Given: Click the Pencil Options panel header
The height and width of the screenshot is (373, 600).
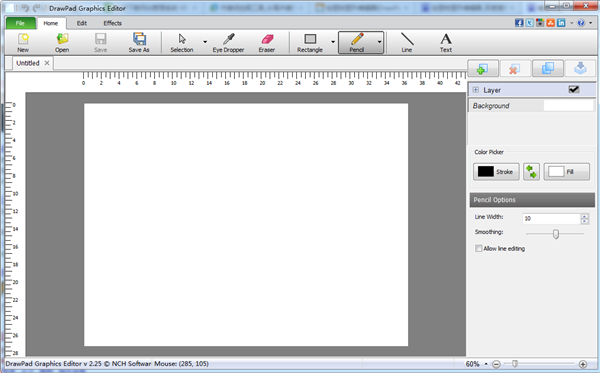Looking at the screenshot, I should point(532,200).
